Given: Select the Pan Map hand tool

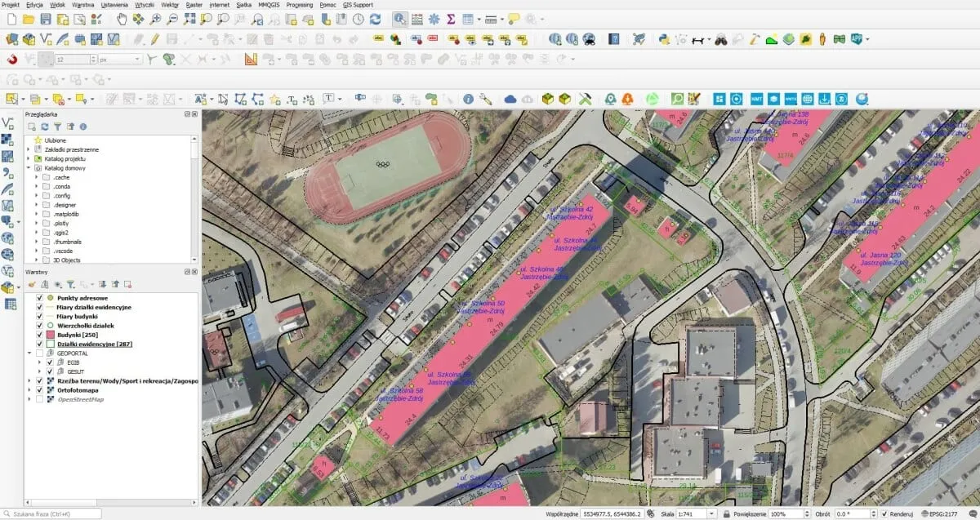Looking at the screenshot, I should click(122, 18).
